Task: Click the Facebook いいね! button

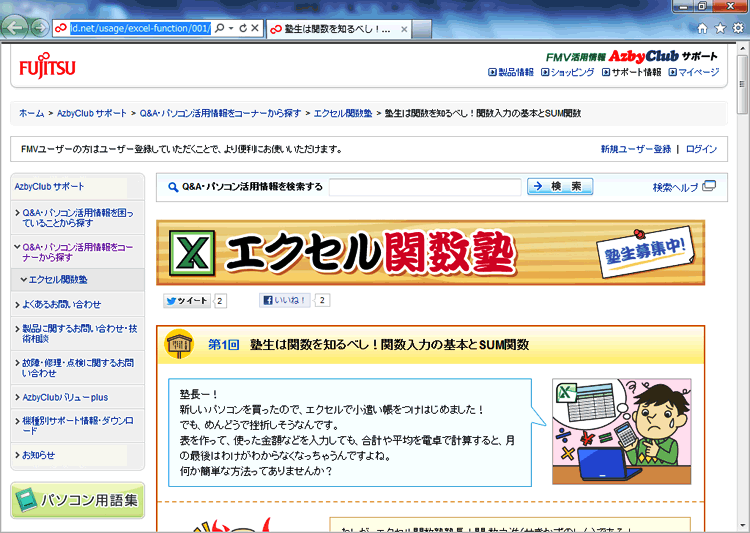Action: click(285, 300)
